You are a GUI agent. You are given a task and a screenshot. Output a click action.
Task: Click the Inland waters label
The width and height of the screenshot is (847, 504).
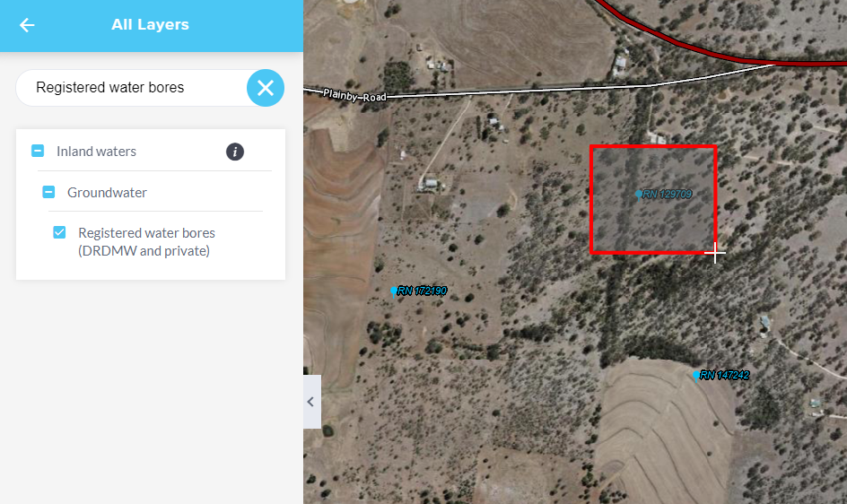(96, 152)
